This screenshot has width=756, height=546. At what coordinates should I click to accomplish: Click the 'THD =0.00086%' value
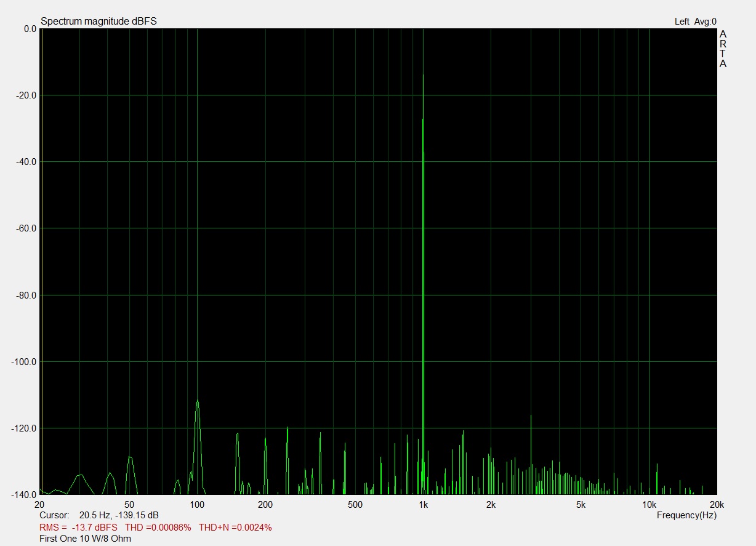pos(158,528)
